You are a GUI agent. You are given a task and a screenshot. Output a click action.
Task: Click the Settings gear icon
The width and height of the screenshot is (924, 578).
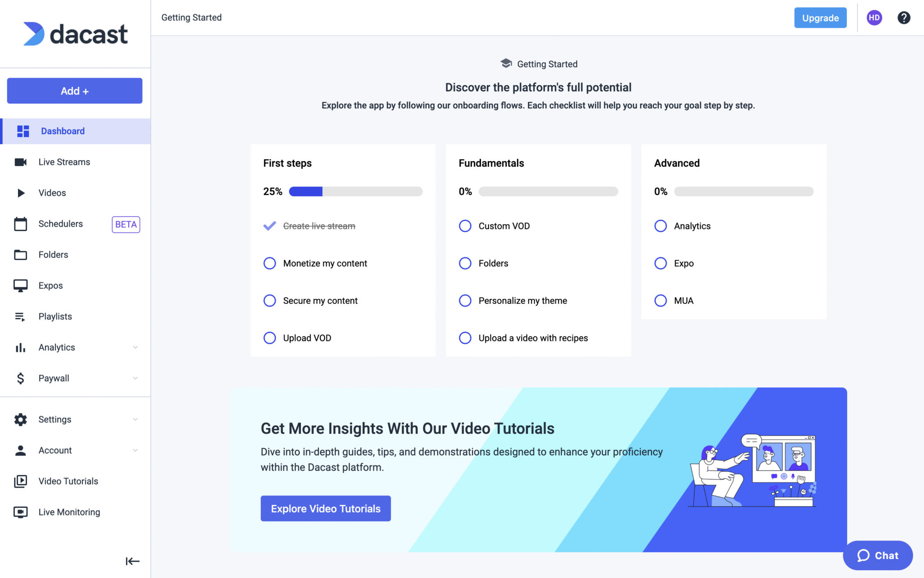tap(21, 420)
